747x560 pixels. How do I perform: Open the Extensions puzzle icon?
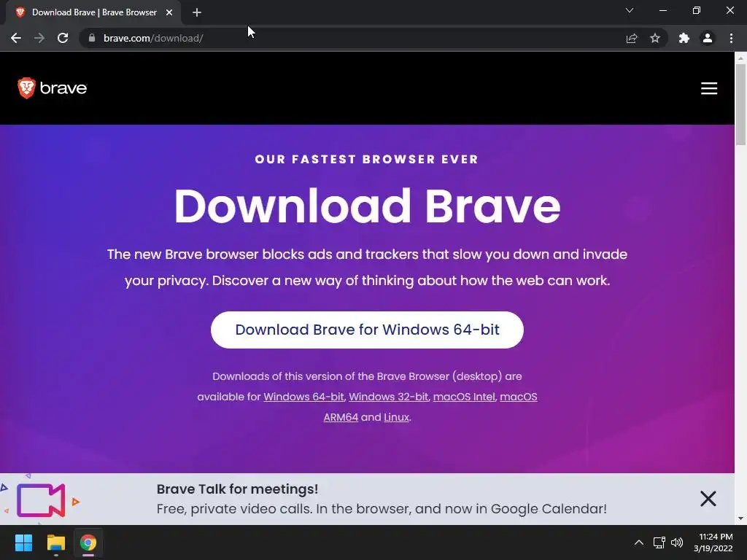tap(684, 38)
